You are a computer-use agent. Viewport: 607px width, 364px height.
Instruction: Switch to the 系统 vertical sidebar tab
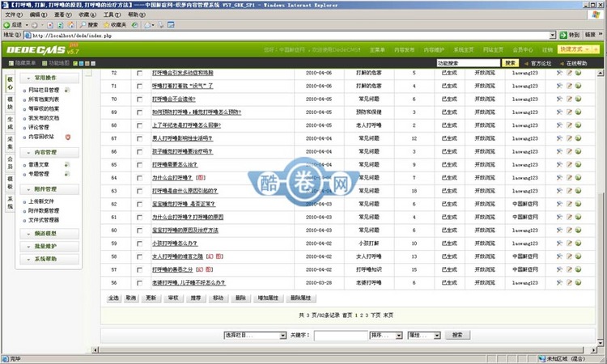coord(10,202)
